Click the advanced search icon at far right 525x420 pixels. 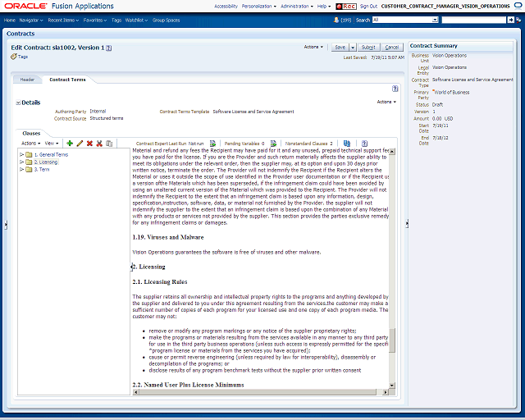tap(518, 20)
